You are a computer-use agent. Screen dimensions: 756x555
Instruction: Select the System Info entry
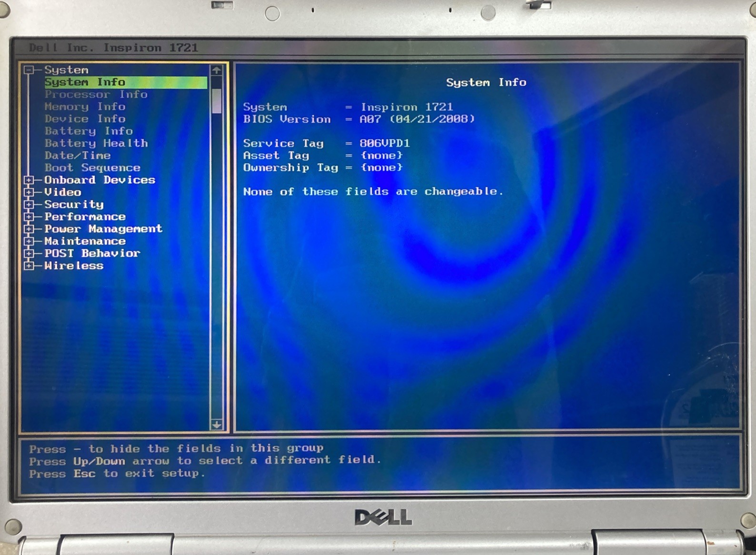coord(126,82)
